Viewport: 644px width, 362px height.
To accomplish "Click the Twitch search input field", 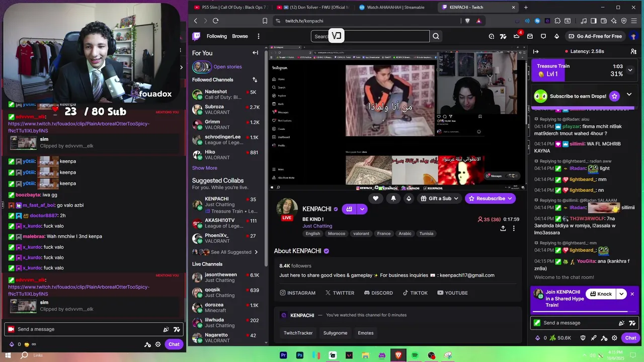I will 370,36.
